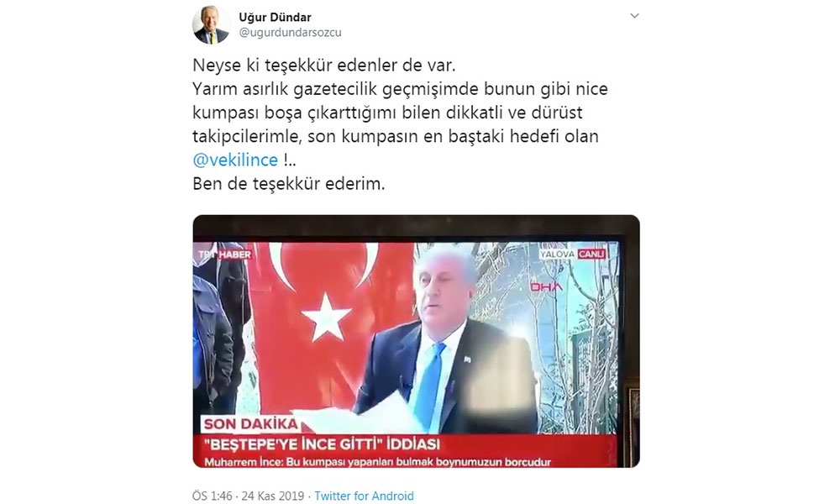Click the ÖS 1:46 timestamp
The width and height of the screenshot is (840, 504).
point(213,496)
